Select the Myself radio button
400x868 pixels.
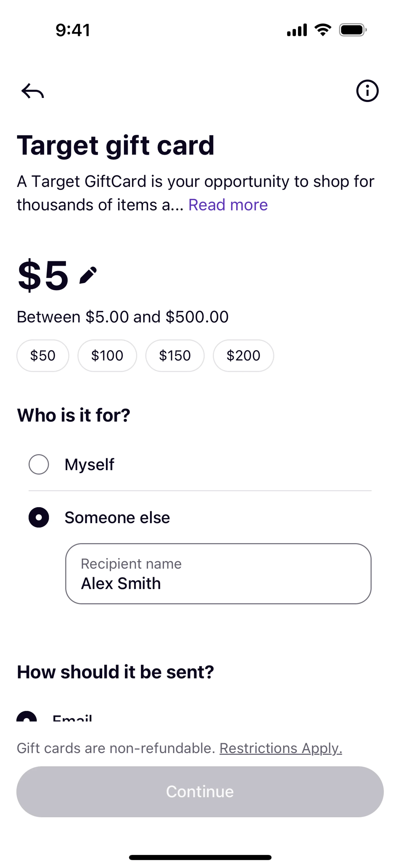tap(39, 464)
